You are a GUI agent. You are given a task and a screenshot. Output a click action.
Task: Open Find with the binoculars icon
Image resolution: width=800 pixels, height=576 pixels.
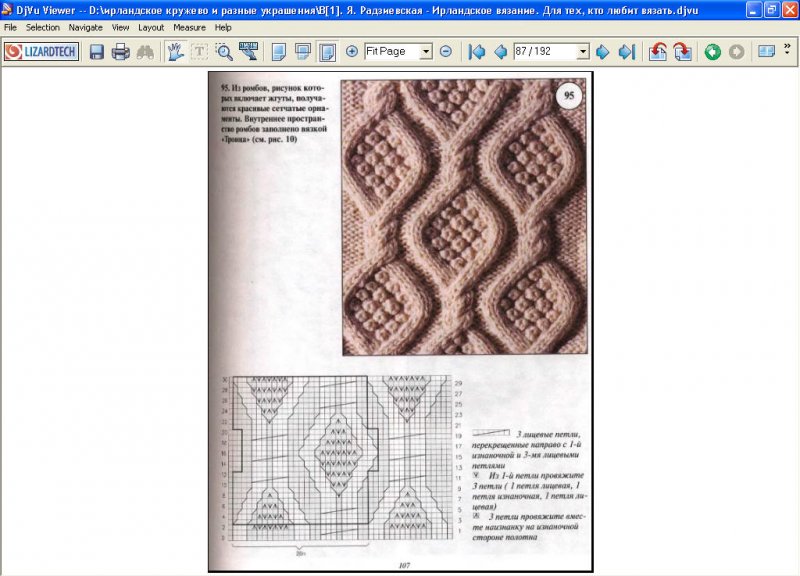[x=145, y=52]
